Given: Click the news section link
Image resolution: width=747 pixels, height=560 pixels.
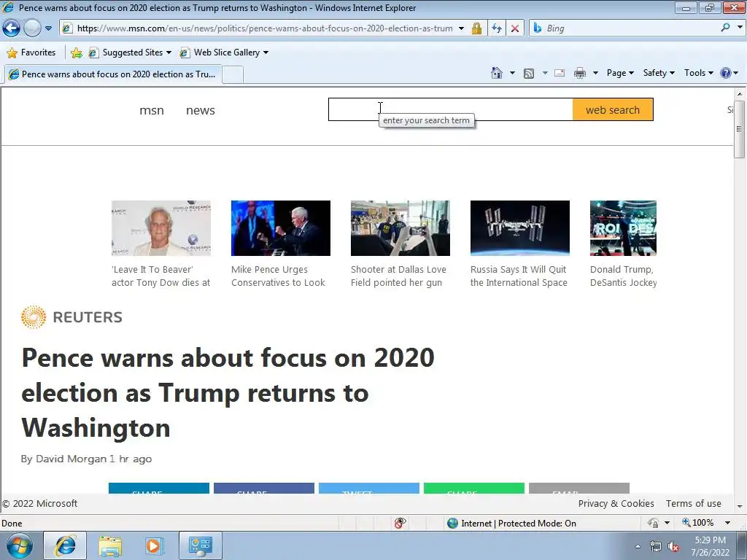Looking at the screenshot, I should [x=200, y=111].
